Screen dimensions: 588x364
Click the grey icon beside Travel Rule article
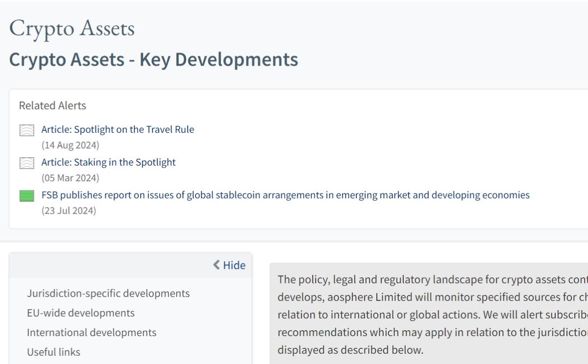click(x=26, y=130)
